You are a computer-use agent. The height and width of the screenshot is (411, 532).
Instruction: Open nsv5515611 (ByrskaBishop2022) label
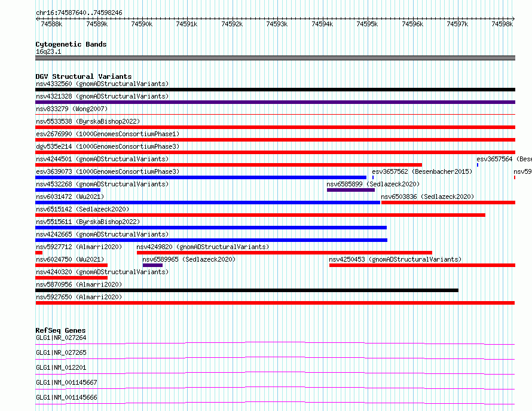pyautogui.click(x=88, y=222)
